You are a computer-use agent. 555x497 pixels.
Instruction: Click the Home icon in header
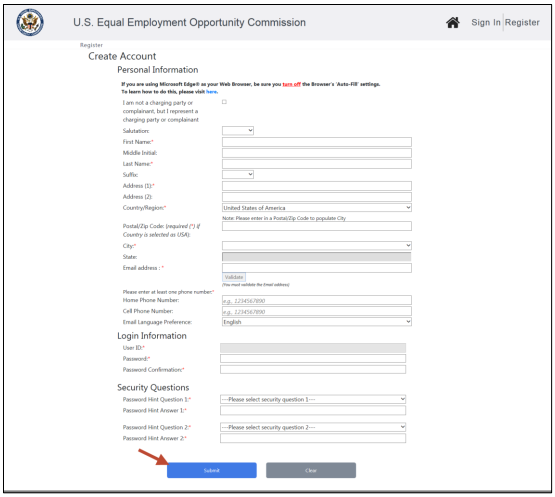click(x=452, y=23)
